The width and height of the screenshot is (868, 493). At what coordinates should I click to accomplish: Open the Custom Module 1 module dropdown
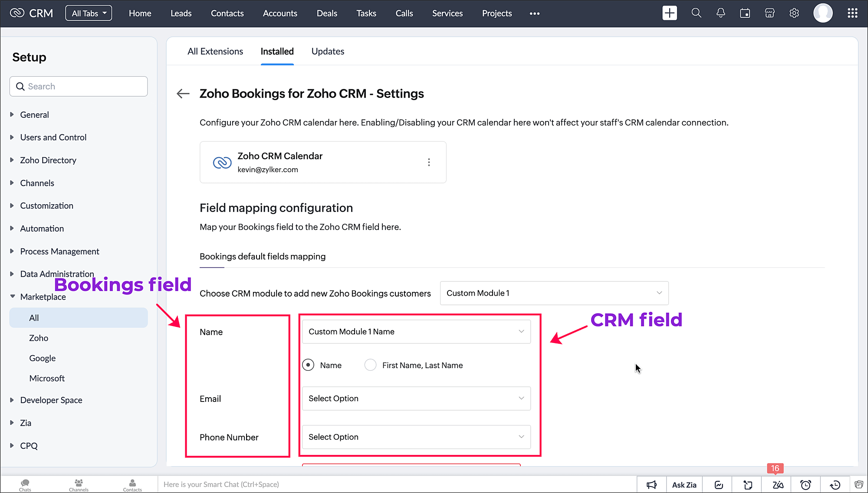554,293
